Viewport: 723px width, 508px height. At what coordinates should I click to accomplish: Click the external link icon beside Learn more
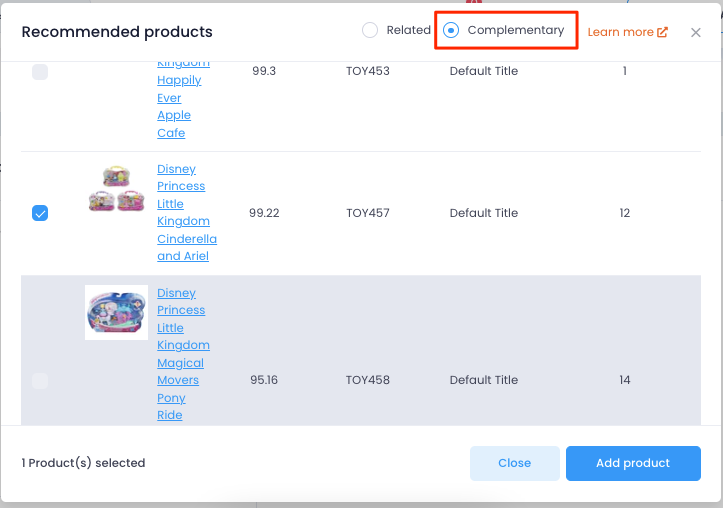(x=662, y=32)
